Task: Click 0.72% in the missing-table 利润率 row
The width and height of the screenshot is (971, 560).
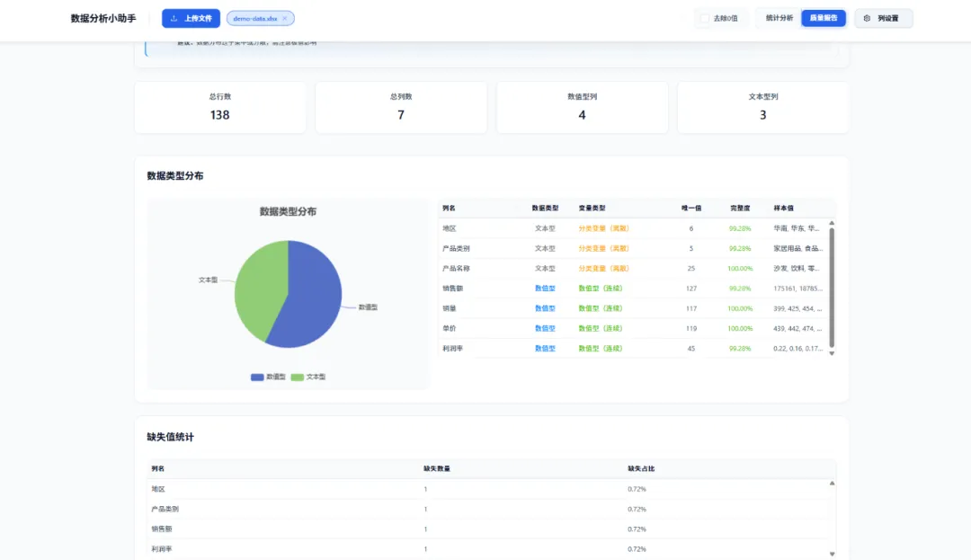Action: (x=637, y=549)
